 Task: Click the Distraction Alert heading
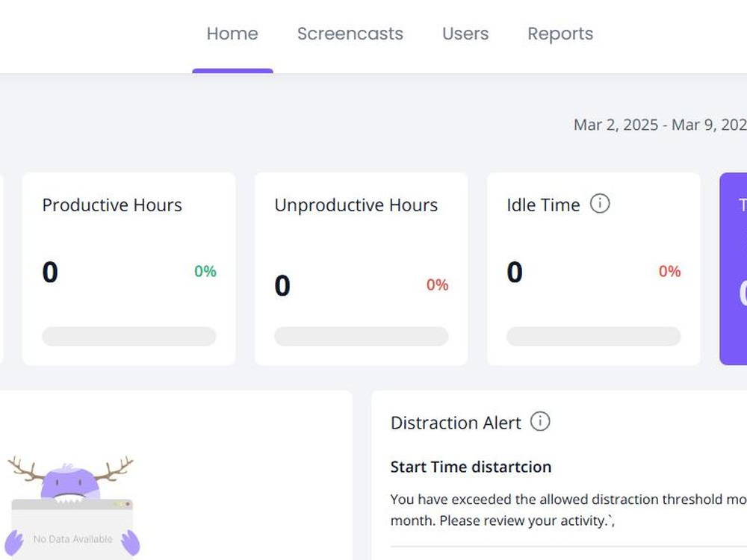click(456, 423)
